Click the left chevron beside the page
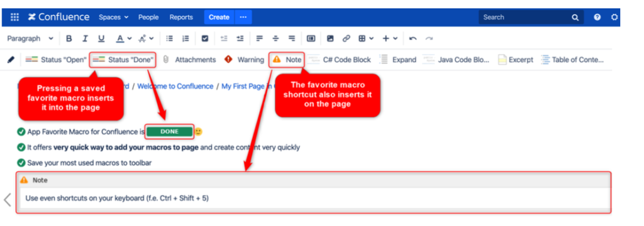The image size is (644, 226). [8, 200]
